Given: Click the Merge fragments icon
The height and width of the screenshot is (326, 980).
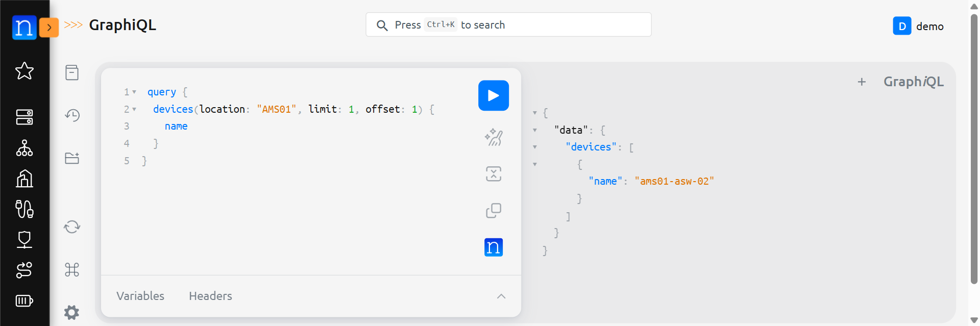Looking at the screenshot, I should [493, 174].
